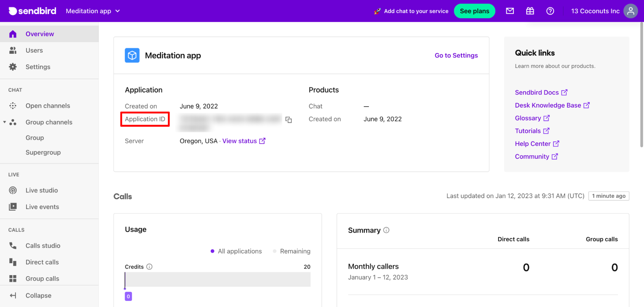Click the Group calls column header
Image resolution: width=644 pixels, height=307 pixels.
coord(601,239)
